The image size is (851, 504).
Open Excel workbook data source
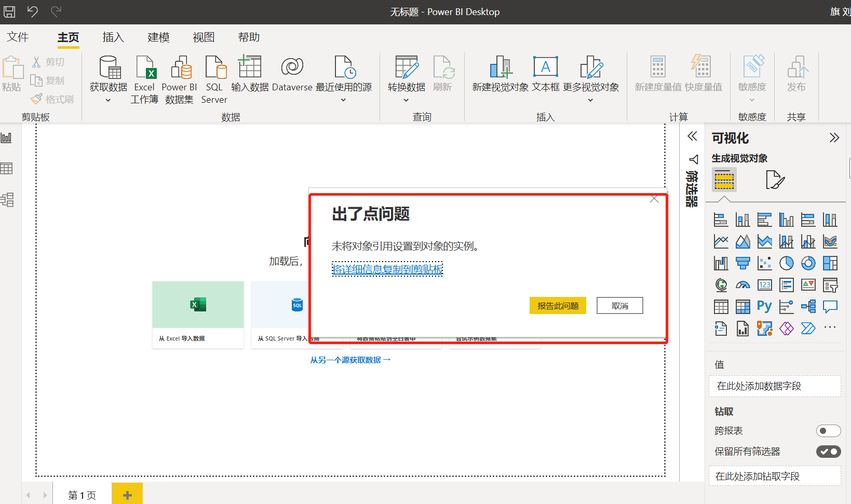click(144, 79)
